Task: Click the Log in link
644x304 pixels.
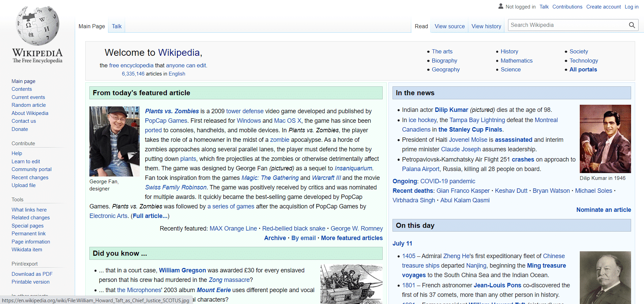Action: (x=631, y=7)
